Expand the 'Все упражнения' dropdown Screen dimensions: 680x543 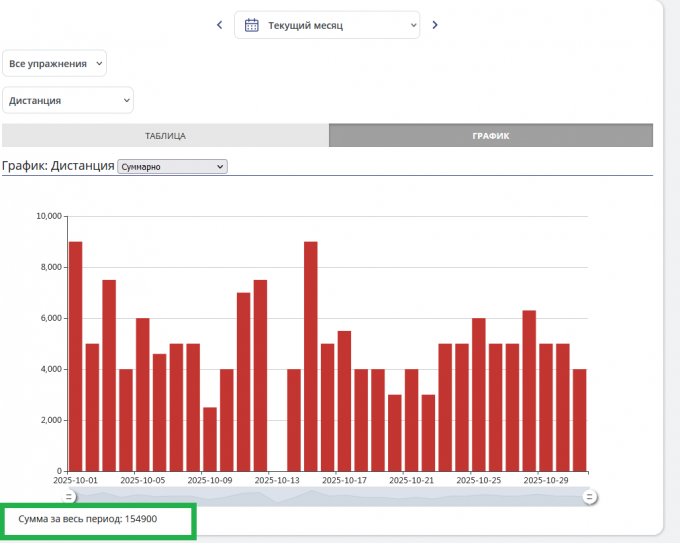[x=54, y=63]
